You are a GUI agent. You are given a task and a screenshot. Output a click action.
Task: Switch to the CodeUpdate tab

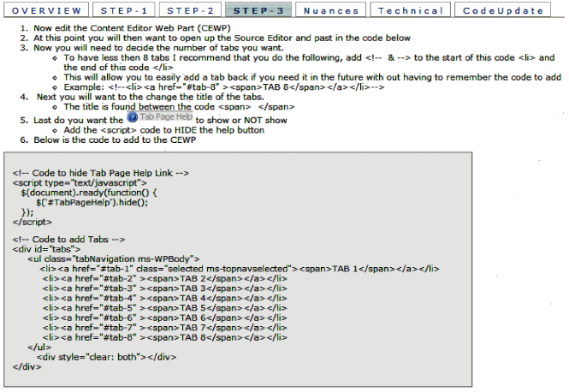coord(502,10)
